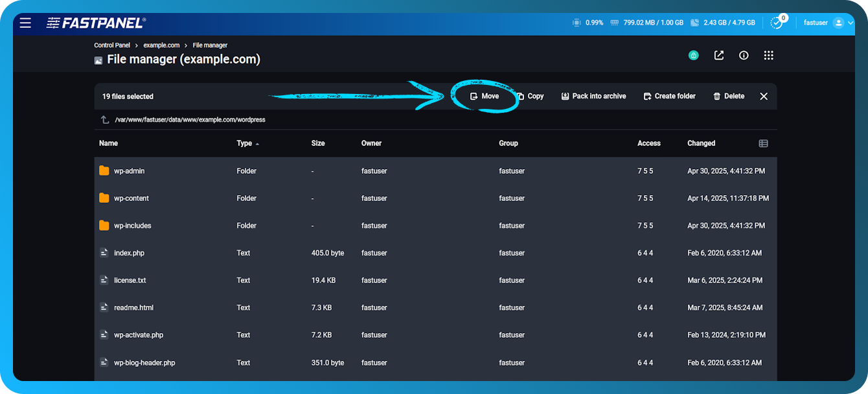Open the wp-admin folder
The width and height of the screenshot is (868, 394).
click(x=130, y=170)
